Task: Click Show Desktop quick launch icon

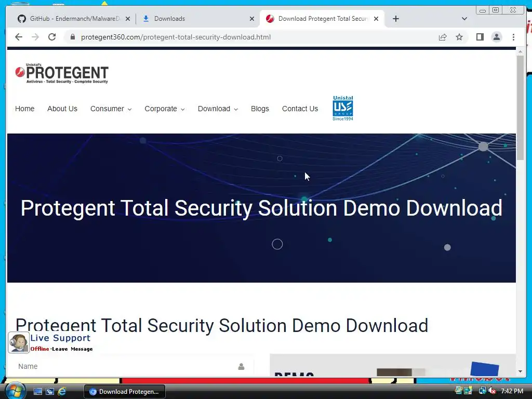Action: tap(37, 392)
